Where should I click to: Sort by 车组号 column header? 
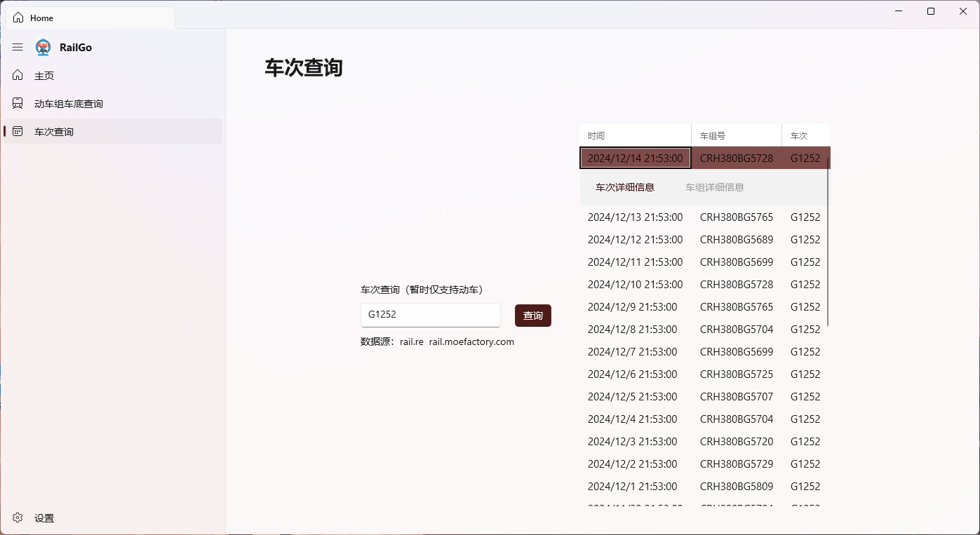point(737,135)
